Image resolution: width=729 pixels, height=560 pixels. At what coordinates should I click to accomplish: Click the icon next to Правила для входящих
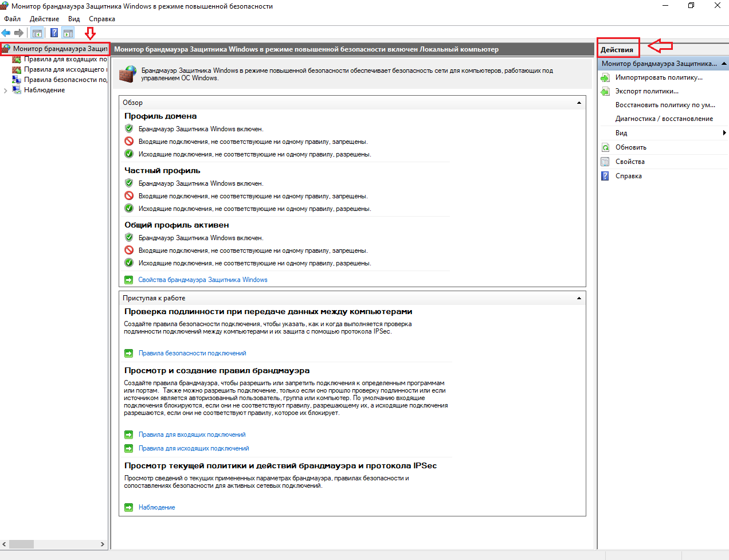click(17, 59)
